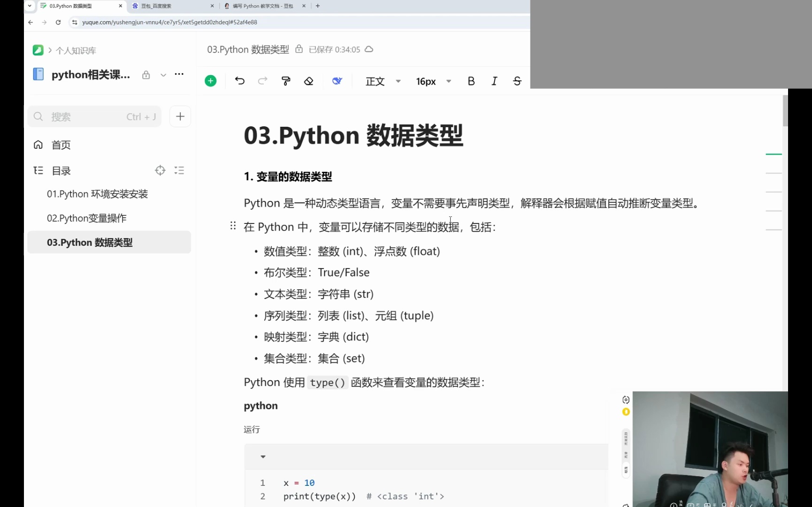
Task: Close the 03.Python 数据类型 browser tab
Action: click(121, 6)
